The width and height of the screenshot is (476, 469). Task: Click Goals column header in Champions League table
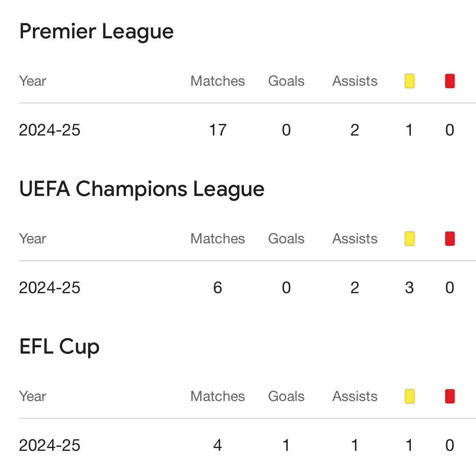click(x=286, y=239)
